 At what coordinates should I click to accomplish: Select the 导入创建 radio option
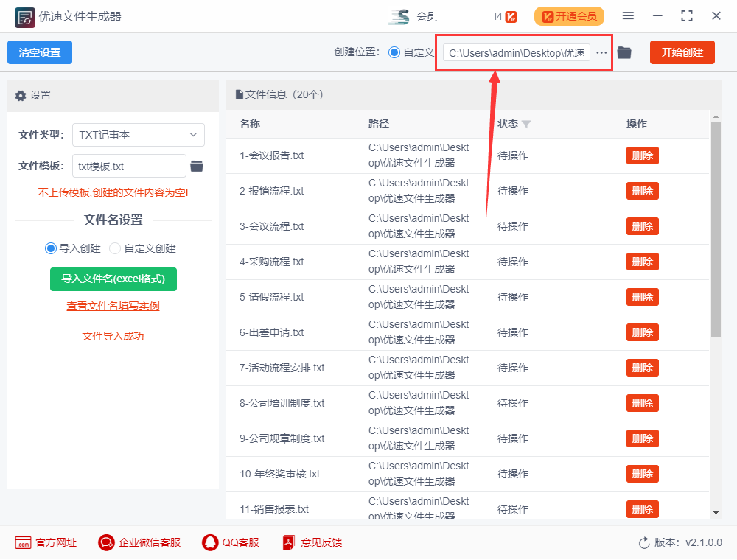[49, 248]
